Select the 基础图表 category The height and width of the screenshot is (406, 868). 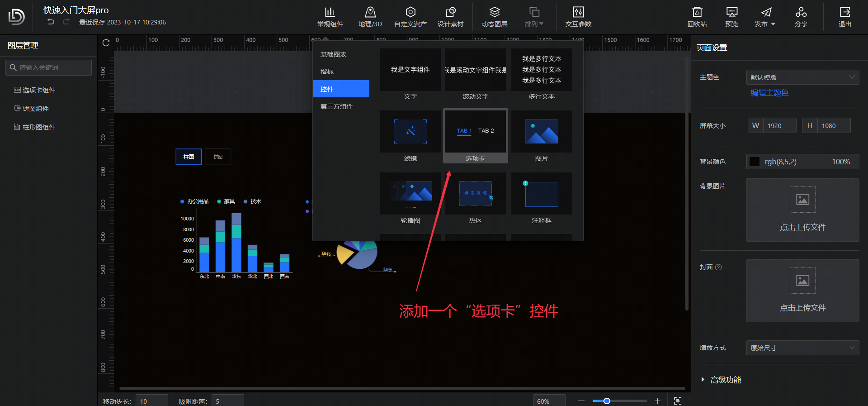coord(340,54)
